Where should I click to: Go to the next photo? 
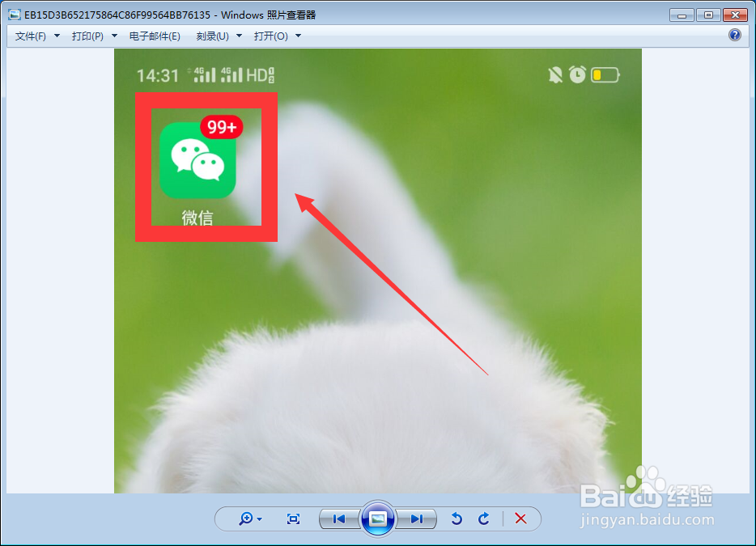pyautogui.click(x=417, y=519)
